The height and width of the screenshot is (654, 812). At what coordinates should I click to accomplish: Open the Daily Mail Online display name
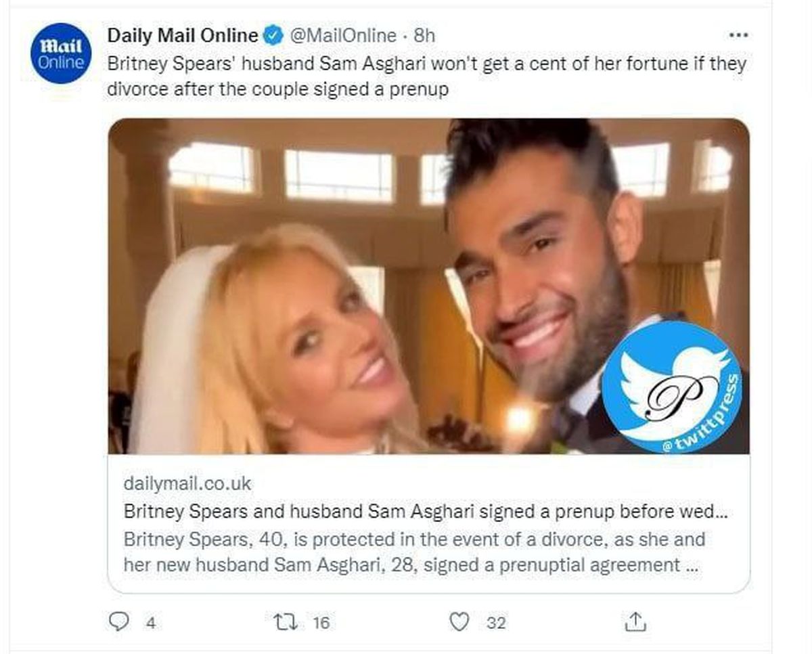point(183,36)
